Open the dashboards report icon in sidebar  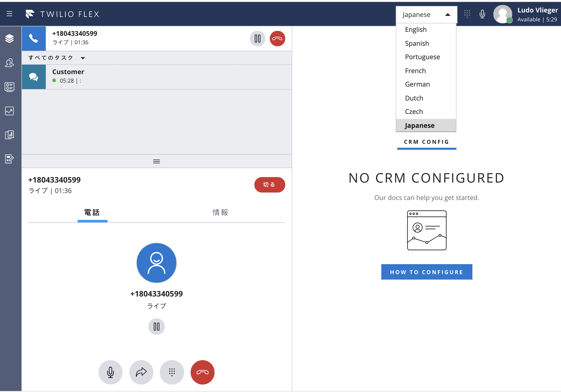click(x=9, y=135)
